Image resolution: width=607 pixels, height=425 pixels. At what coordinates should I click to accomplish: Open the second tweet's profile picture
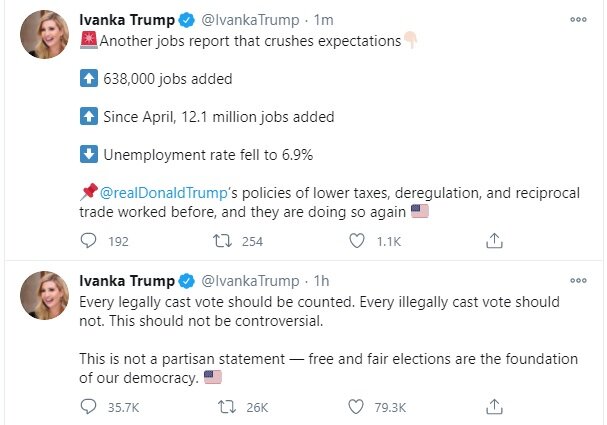point(43,297)
